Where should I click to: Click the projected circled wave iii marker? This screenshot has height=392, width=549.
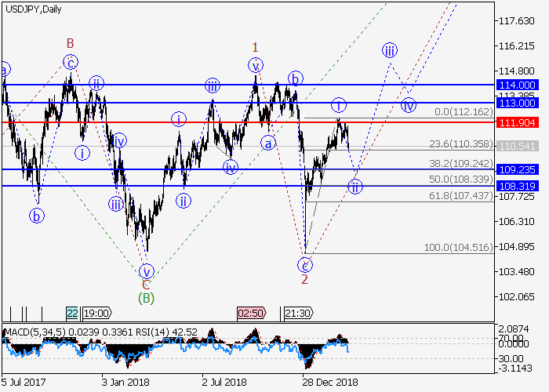pos(390,51)
